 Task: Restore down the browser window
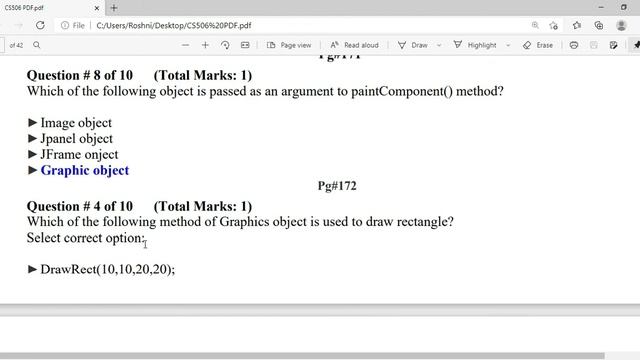623,7
